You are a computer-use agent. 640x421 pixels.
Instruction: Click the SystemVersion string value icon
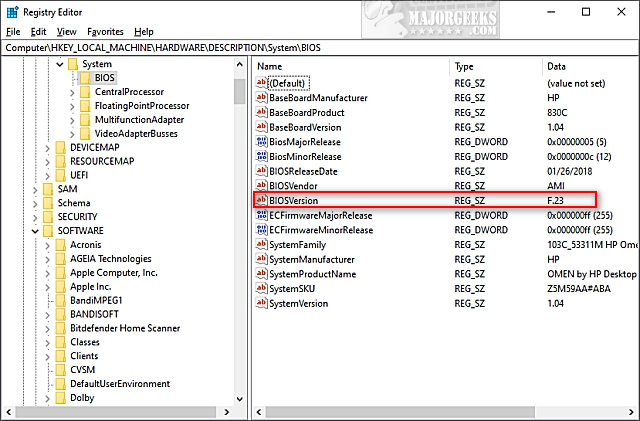pyautogui.click(x=261, y=303)
